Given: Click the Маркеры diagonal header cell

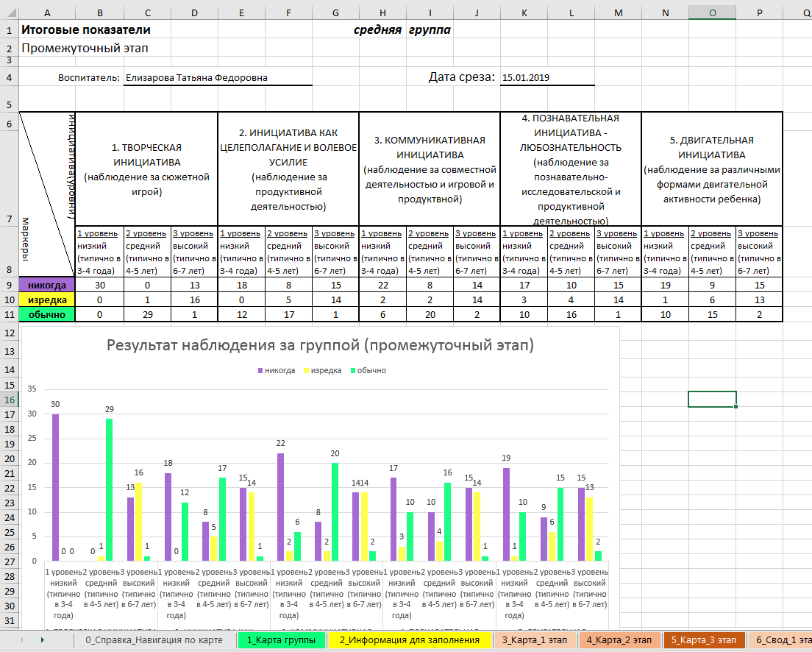Looking at the screenshot, I should coord(47,194).
